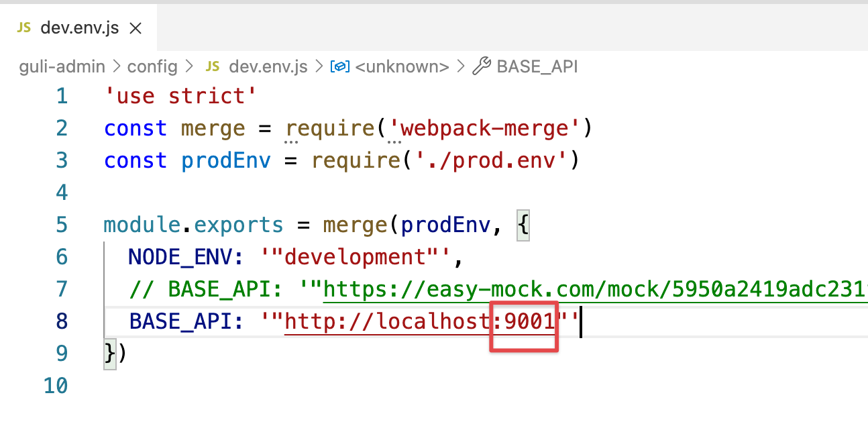
Task: Click const keyword on line 2
Action: pyautogui.click(x=136, y=128)
